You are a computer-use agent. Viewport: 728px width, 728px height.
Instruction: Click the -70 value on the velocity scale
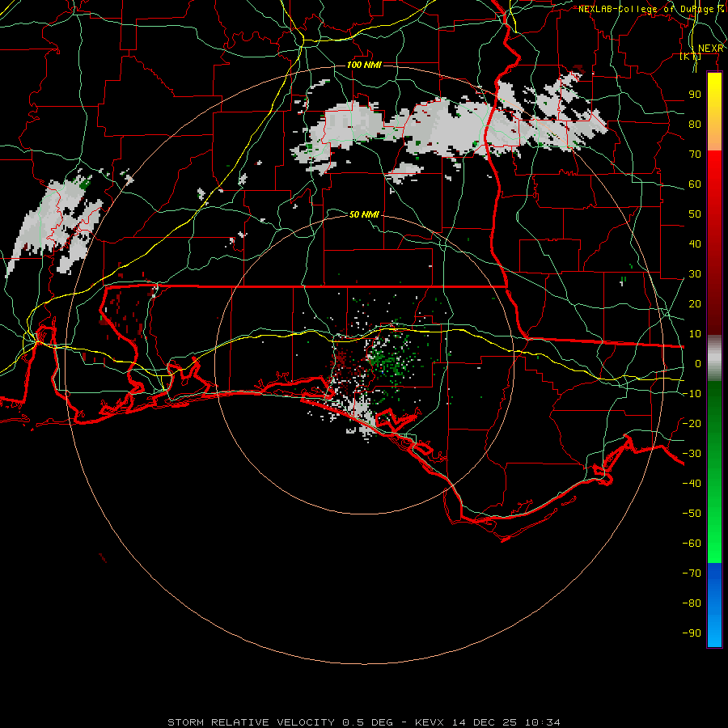pos(692,573)
